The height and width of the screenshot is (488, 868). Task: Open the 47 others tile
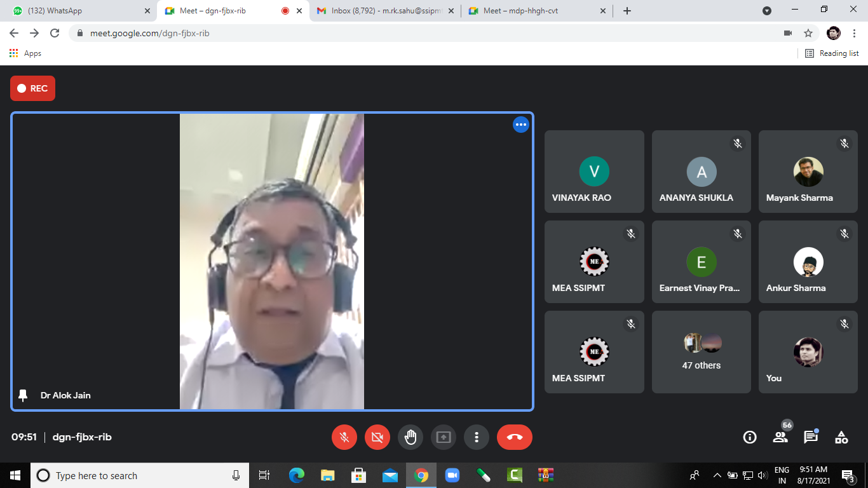(x=702, y=352)
